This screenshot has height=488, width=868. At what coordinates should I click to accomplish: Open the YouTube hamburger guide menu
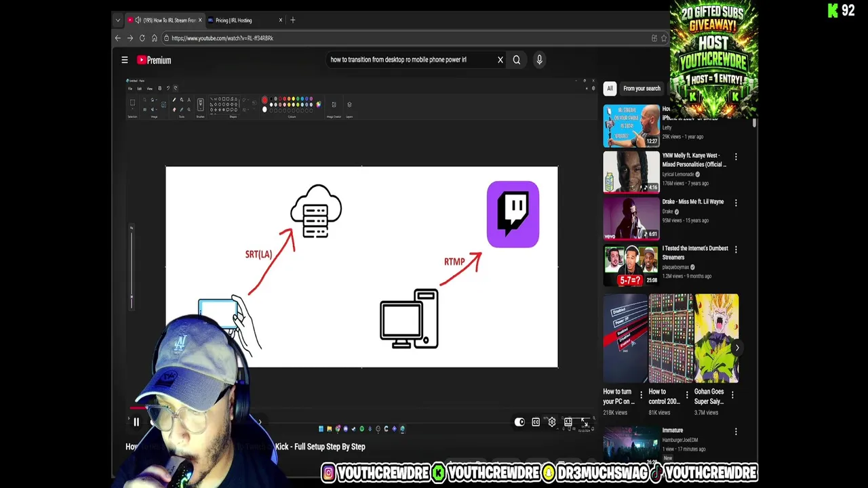point(125,60)
